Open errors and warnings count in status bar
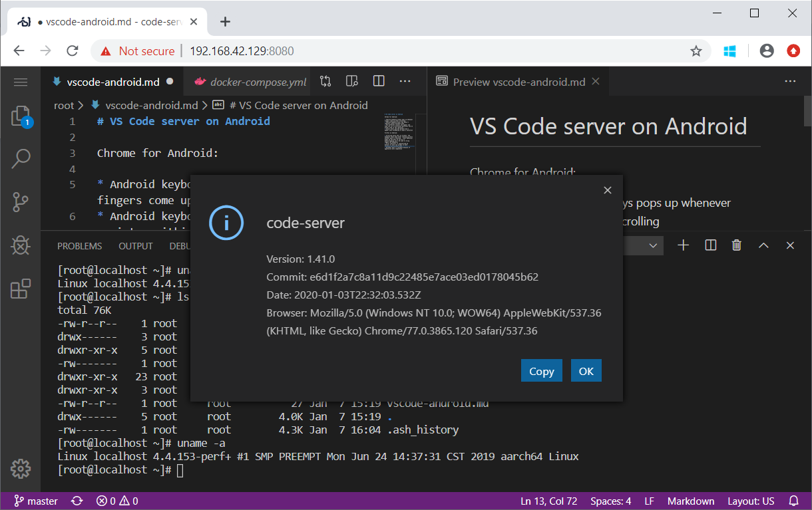The height and width of the screenshot is (510, 812). tap(117, 501)
